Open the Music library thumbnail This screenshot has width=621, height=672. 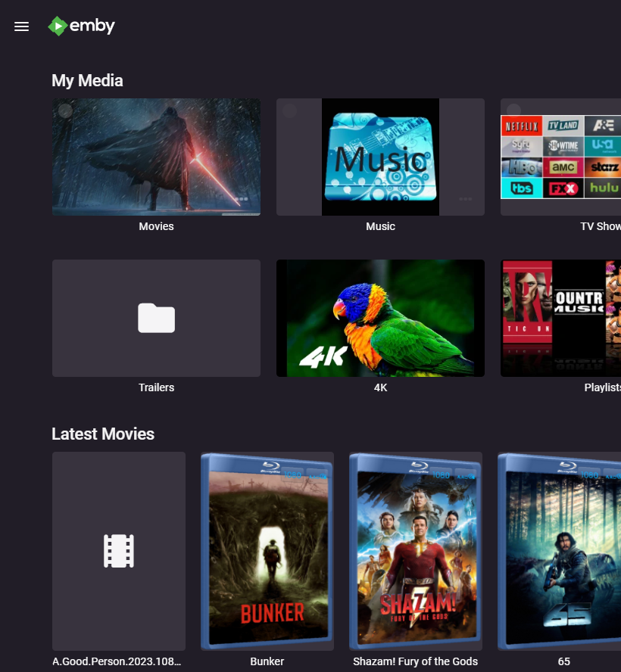pyautogui.click(x=380, y=157)
